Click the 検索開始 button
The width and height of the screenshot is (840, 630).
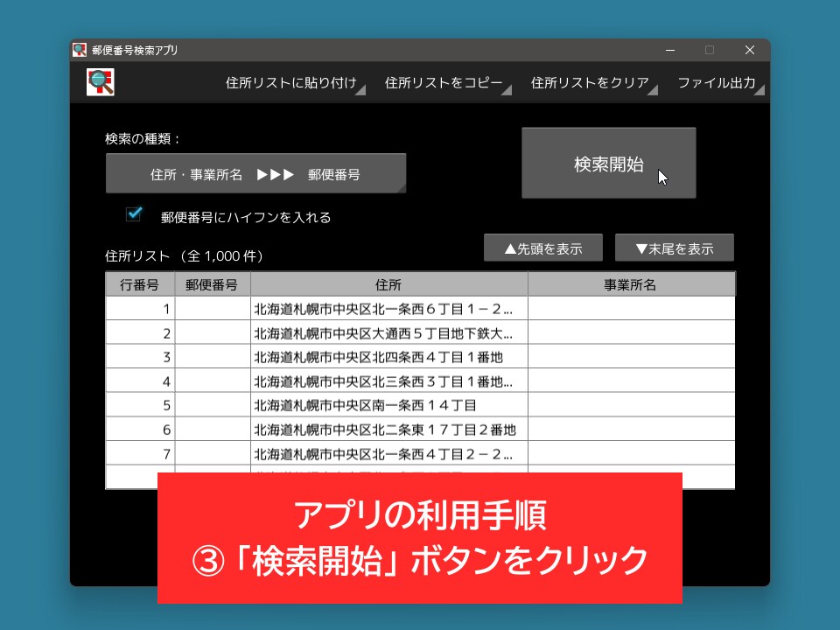[x=609, y=163]
